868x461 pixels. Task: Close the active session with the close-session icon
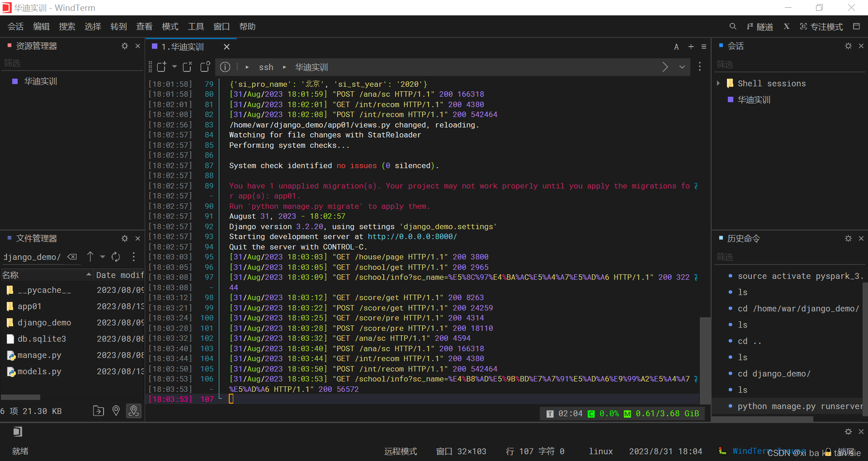tap(187, 66)
